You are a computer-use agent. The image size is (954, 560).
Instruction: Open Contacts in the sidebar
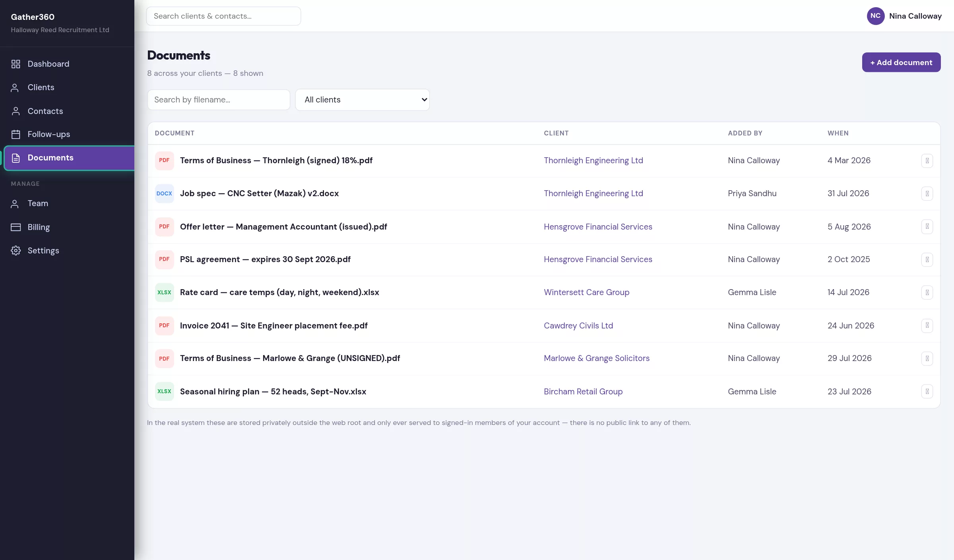click(x=67, y=111)
